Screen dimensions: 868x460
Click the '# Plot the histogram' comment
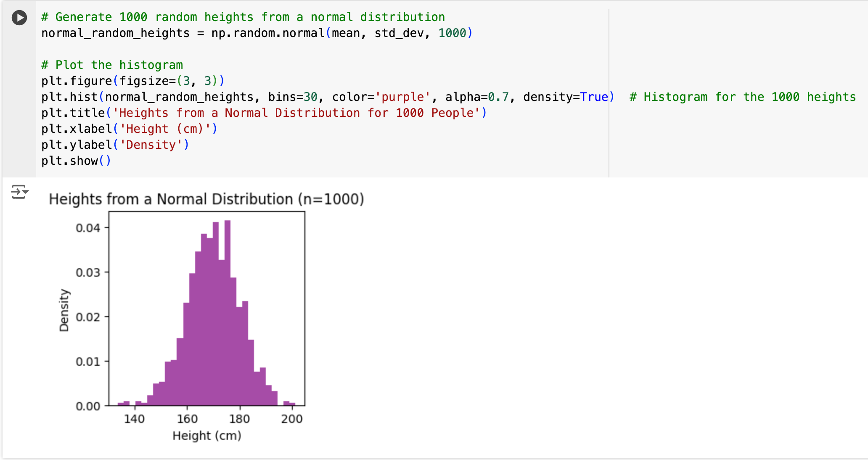[112, 65]
